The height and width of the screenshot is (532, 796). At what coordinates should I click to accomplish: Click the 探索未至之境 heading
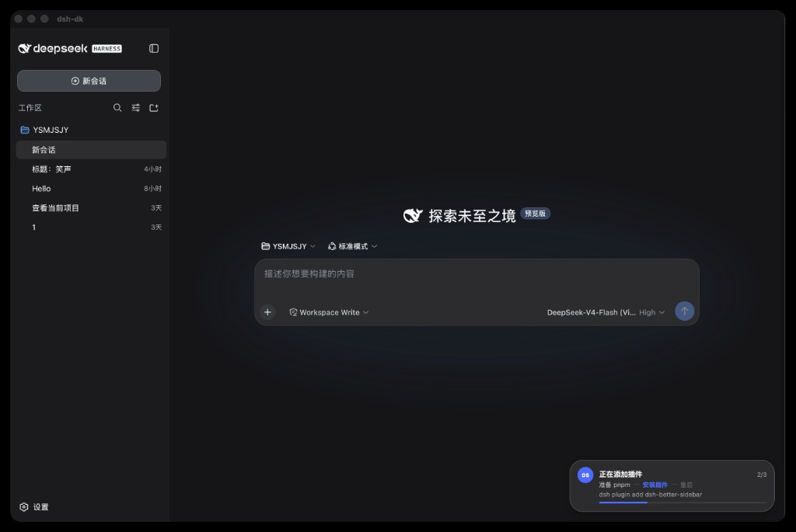coord(472,216)
